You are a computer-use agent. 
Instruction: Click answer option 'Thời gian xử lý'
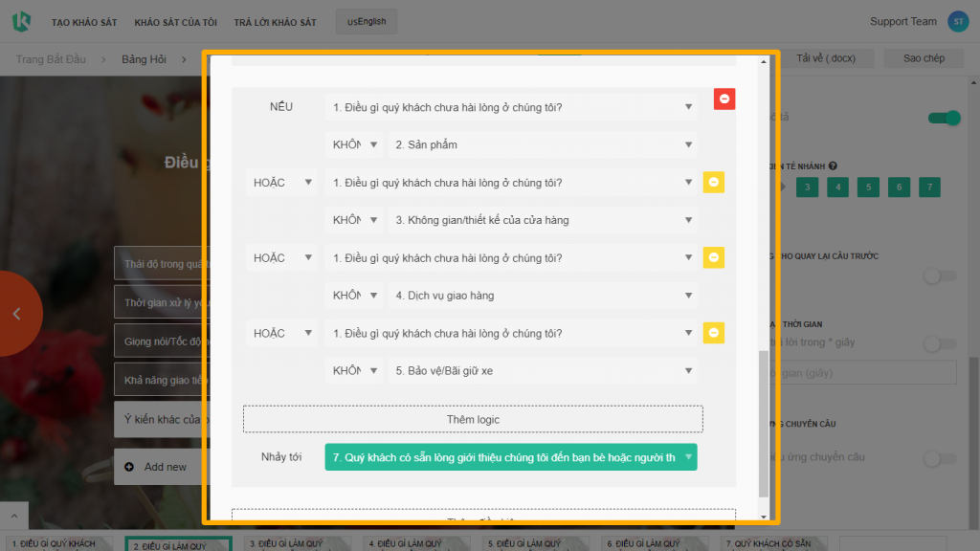coord(162,302)
